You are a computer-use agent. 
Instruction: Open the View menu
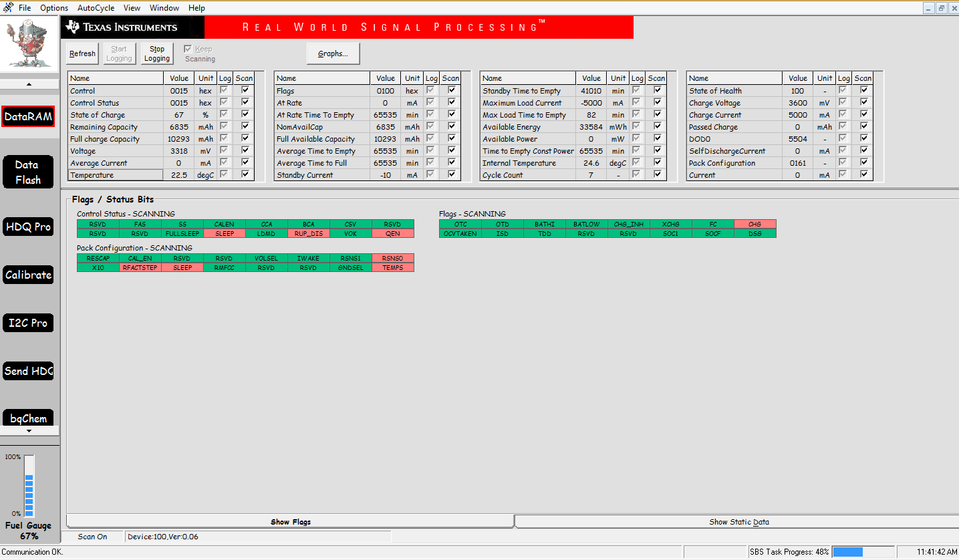click(132, 8)
